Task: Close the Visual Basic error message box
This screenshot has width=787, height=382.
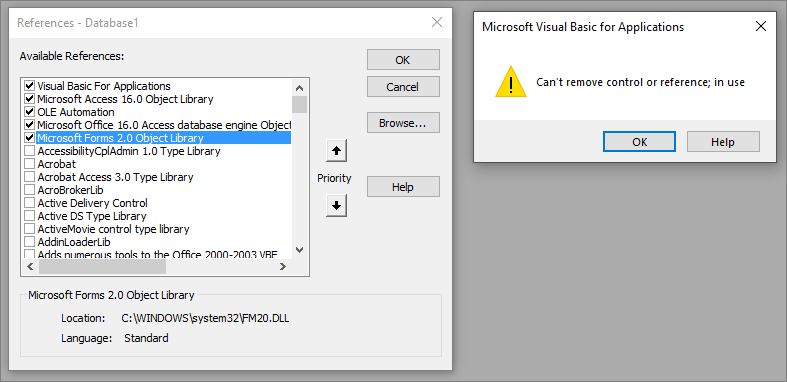Action: (761, 26)
